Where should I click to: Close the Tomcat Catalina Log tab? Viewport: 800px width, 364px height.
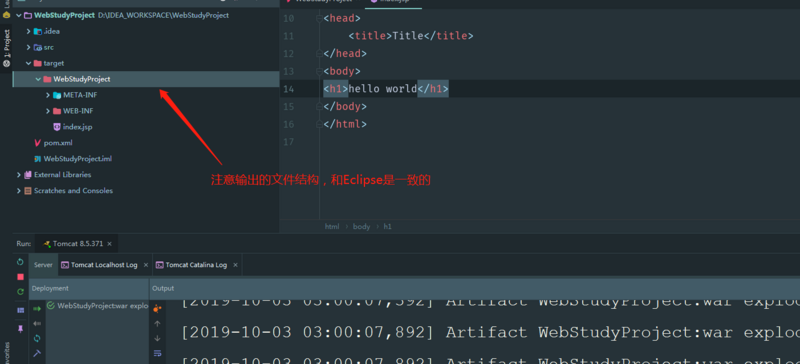point(235,265)
